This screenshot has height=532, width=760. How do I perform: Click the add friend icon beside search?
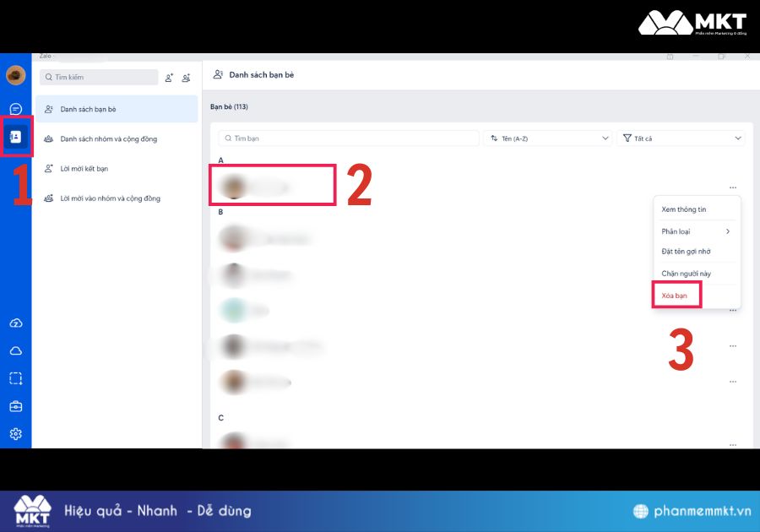tap(169, 78)
